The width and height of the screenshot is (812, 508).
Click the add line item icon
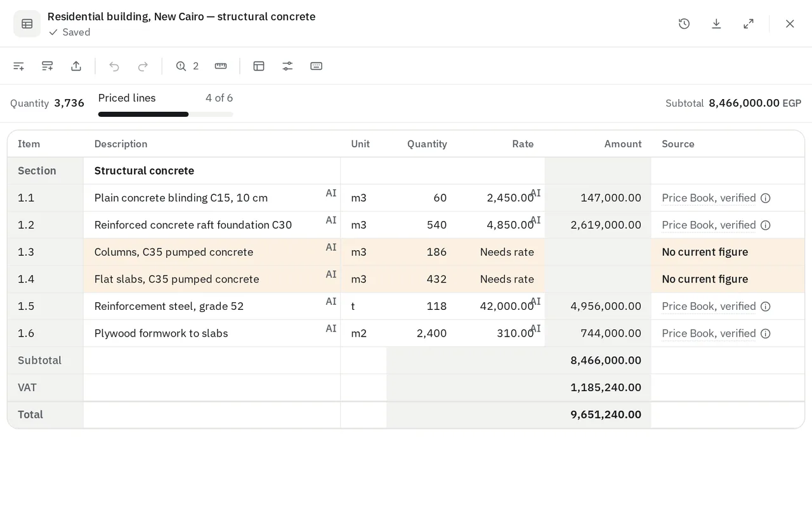click(18, 66)
